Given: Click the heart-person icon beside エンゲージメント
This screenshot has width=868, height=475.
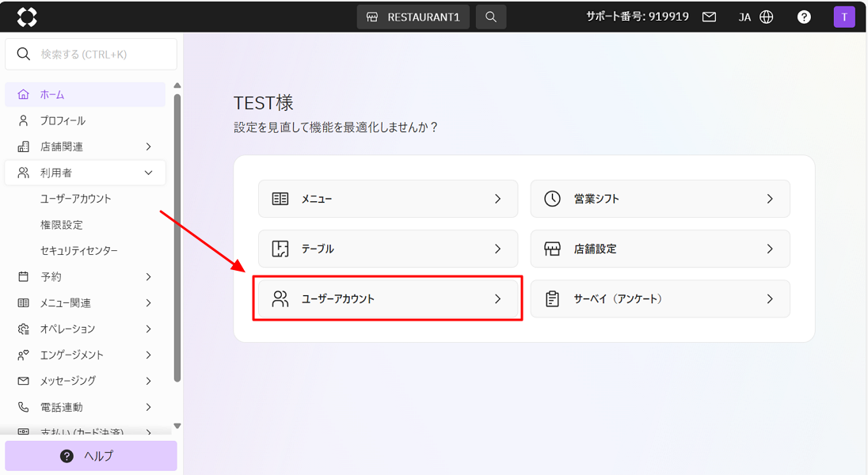Looking at the screenshot, I should [23, 355].
